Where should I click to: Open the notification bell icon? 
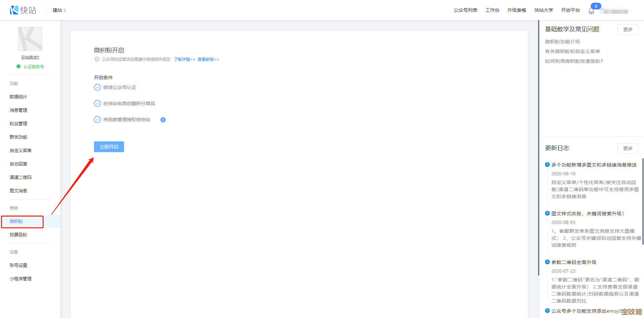coord(591,11)
